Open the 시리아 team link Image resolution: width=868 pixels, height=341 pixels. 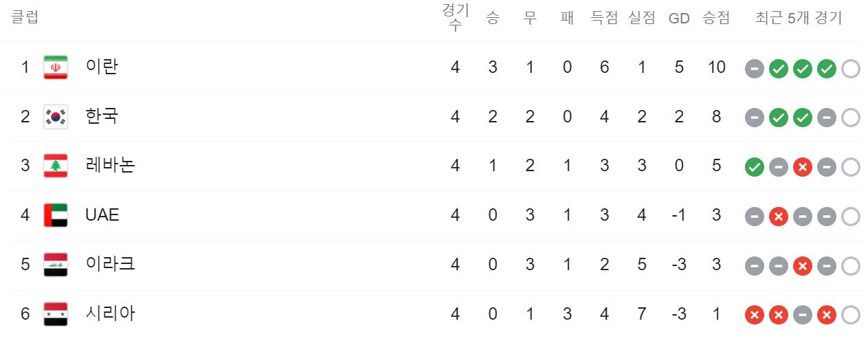point(110,313)
